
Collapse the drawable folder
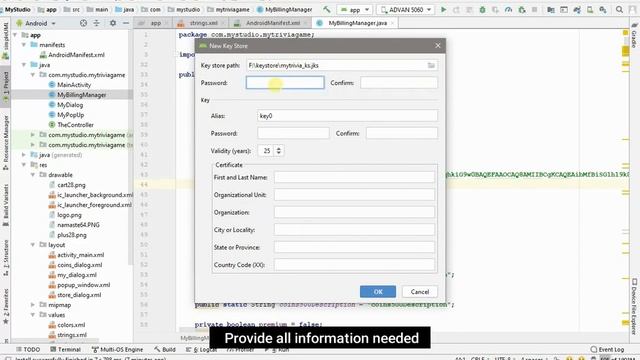point(33,175)
